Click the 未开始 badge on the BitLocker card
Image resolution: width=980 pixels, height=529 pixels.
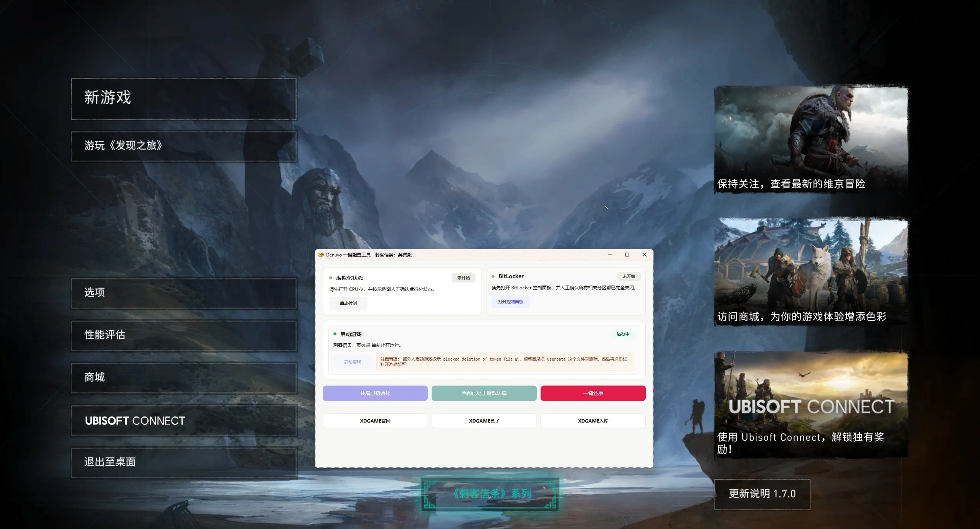(629, 276)
